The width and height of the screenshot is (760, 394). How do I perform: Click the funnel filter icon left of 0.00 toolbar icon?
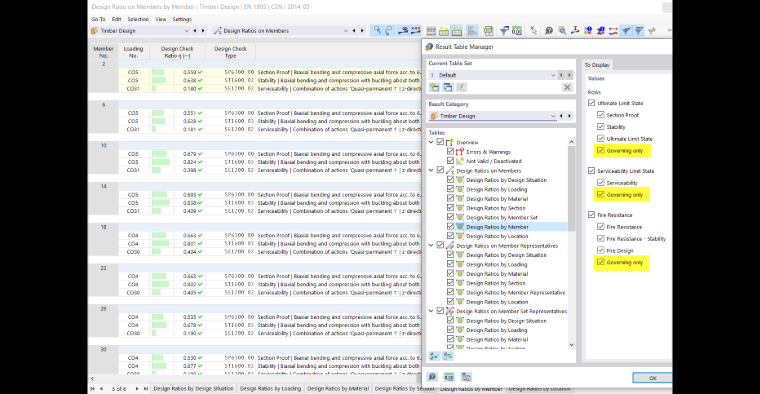(x=504, y=31)
